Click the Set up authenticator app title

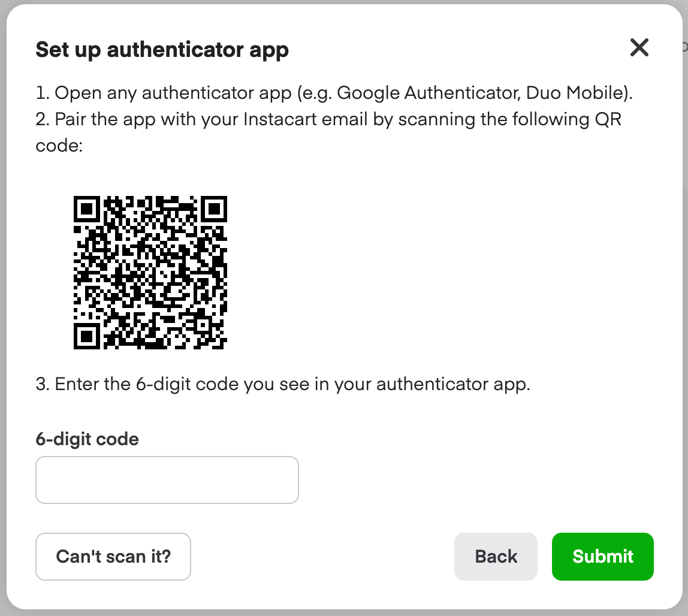pyautogui.click(x=162, y=49)
